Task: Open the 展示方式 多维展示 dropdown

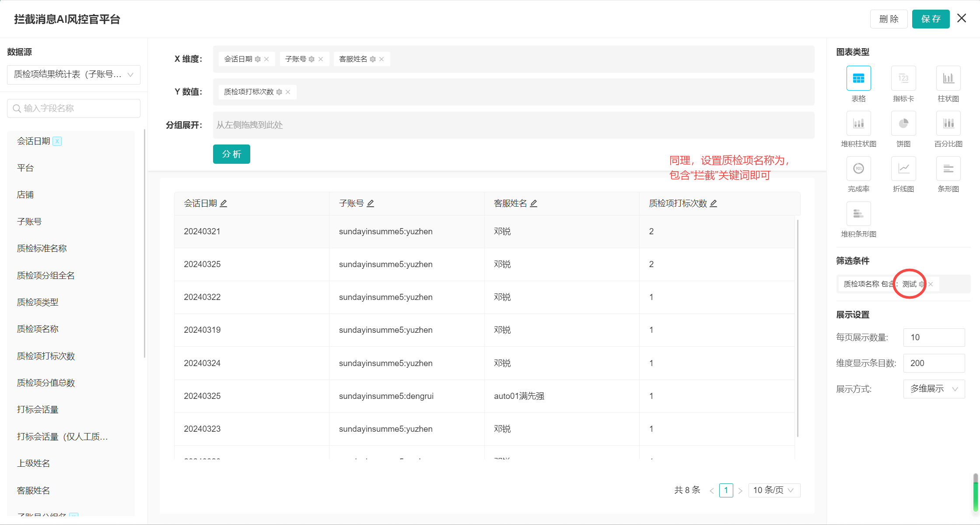Action: (934, 389)
